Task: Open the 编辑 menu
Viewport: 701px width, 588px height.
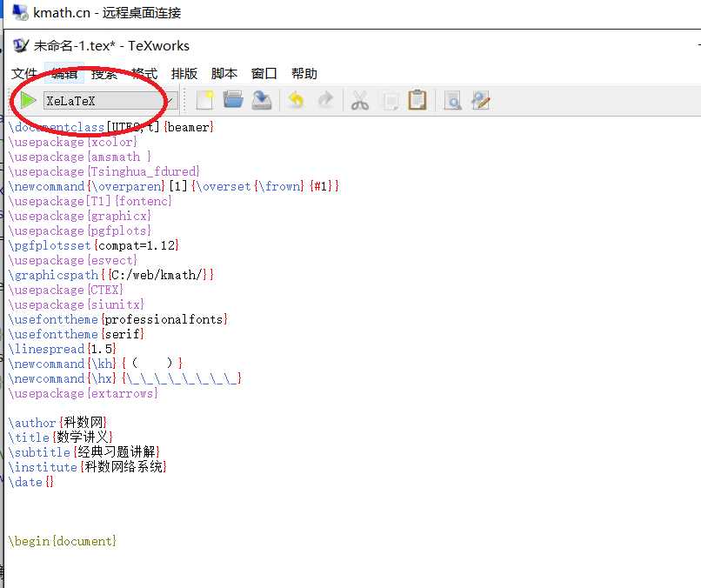Action: pos(64,74)
